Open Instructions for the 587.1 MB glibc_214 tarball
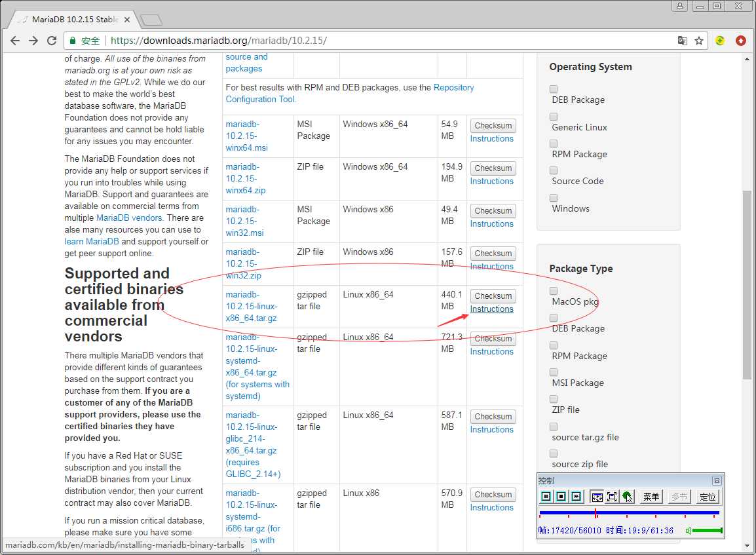The height and width of the screenshot is (555, 756). coord(492,430)
